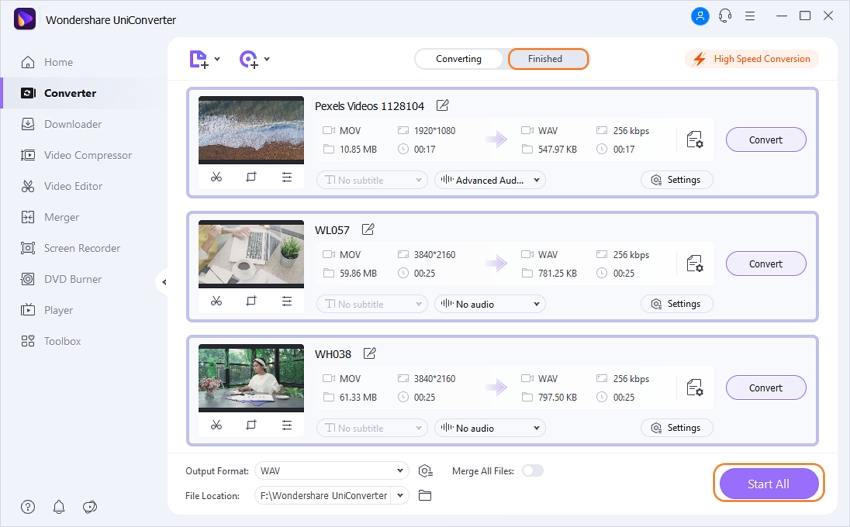Viewport: 850px width, 527px height.
Task: Open Player in the sidebar
Action: [x=46, y=310]
